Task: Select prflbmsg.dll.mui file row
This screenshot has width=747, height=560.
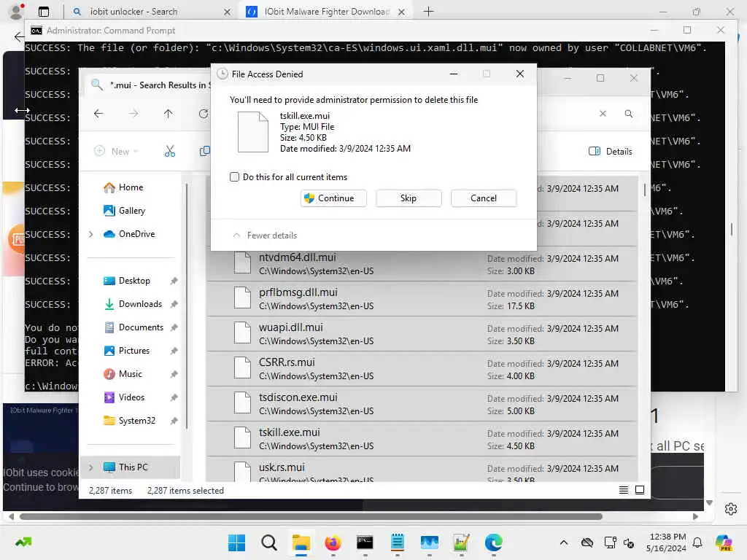Action: [x=422, y=299]
